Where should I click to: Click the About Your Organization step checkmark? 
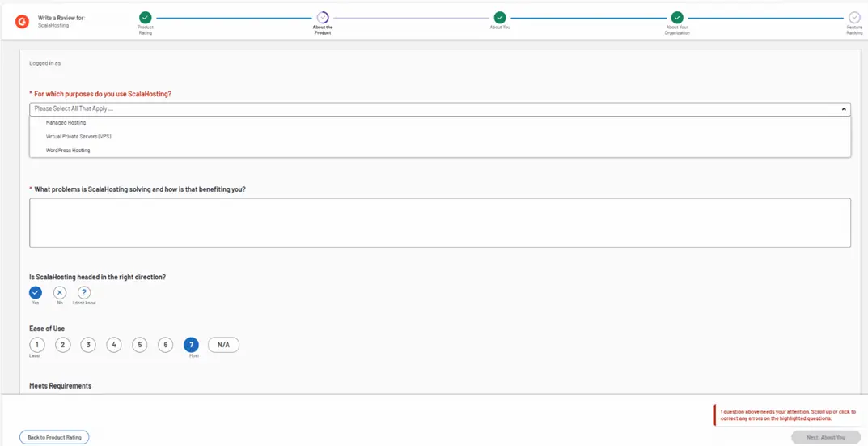(677, 17)
